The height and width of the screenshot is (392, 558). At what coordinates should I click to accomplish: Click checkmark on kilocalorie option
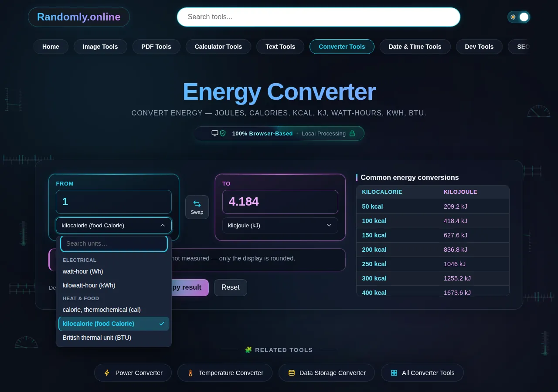[x=162, y=324]
